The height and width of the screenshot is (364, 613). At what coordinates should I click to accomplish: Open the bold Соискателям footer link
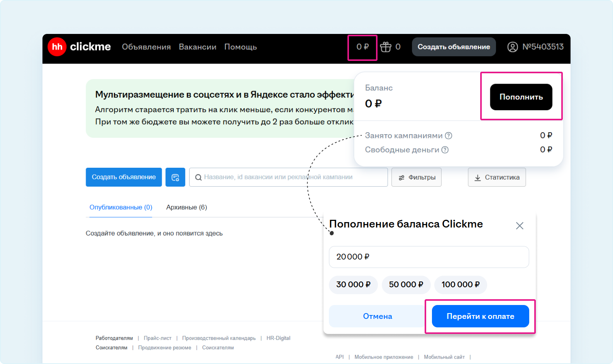(x=112, y=348)
